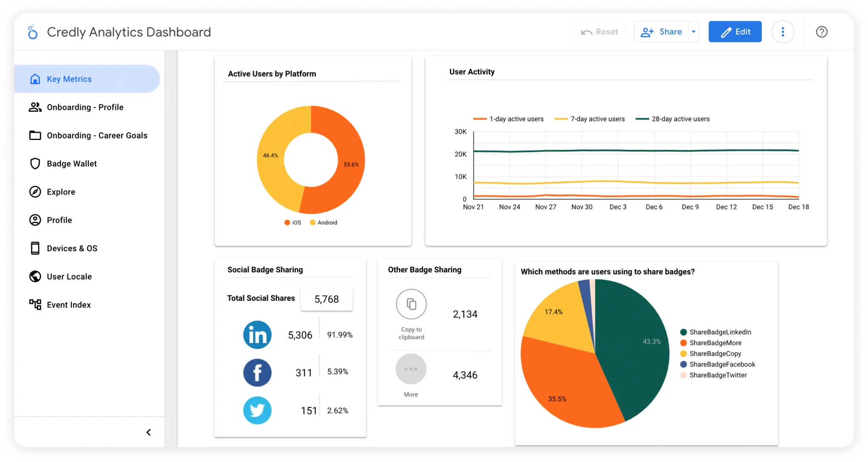Screen dimensions: 868x462
Task: Click the Copy to clipboard icon
Action: [x=411, y=304]
